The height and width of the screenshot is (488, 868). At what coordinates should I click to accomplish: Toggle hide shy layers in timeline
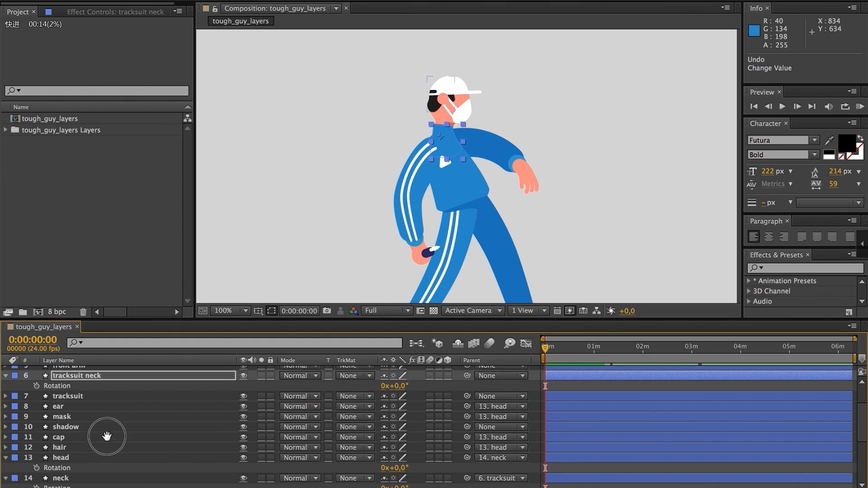click(458, 343)
